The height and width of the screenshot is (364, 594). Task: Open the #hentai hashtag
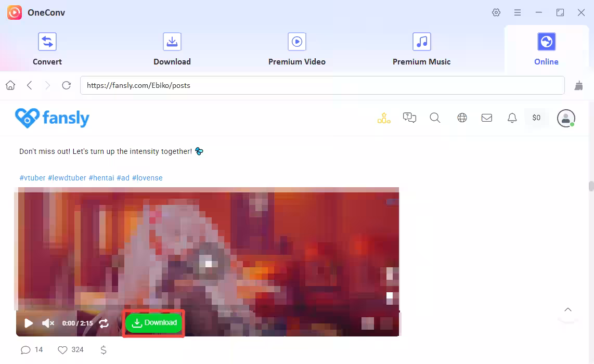(x=101, y=178)
